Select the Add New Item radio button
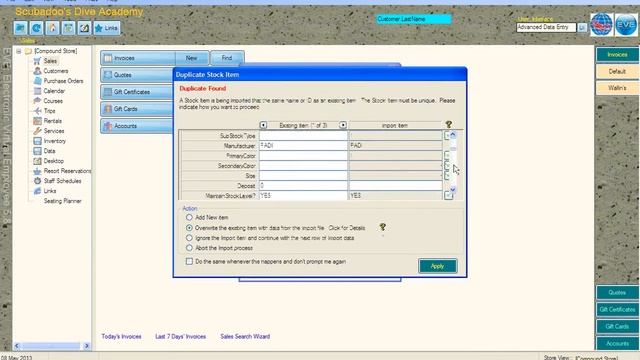This screenshot has height=360, width=640. pyautogui.click(x=189, y=218)
